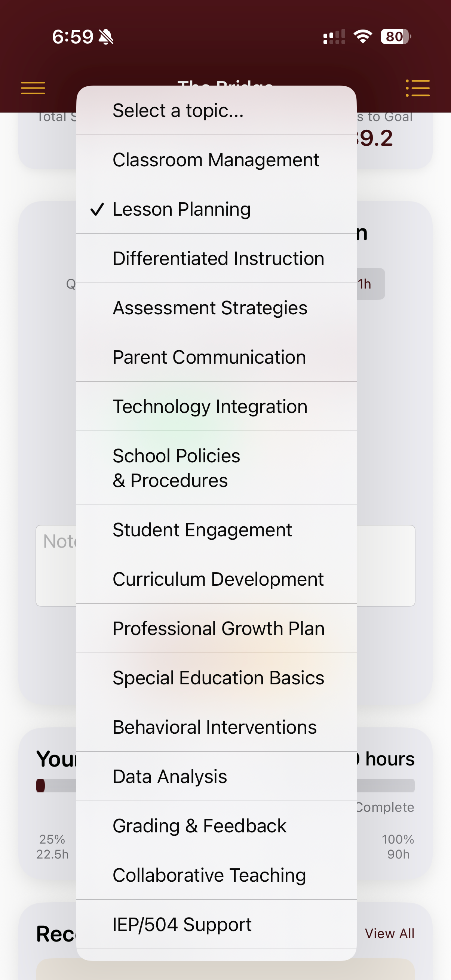This screenshot has width=451, height=980.
Task: Tap the Wi-Fi status icon
Action: click(362, 37)
